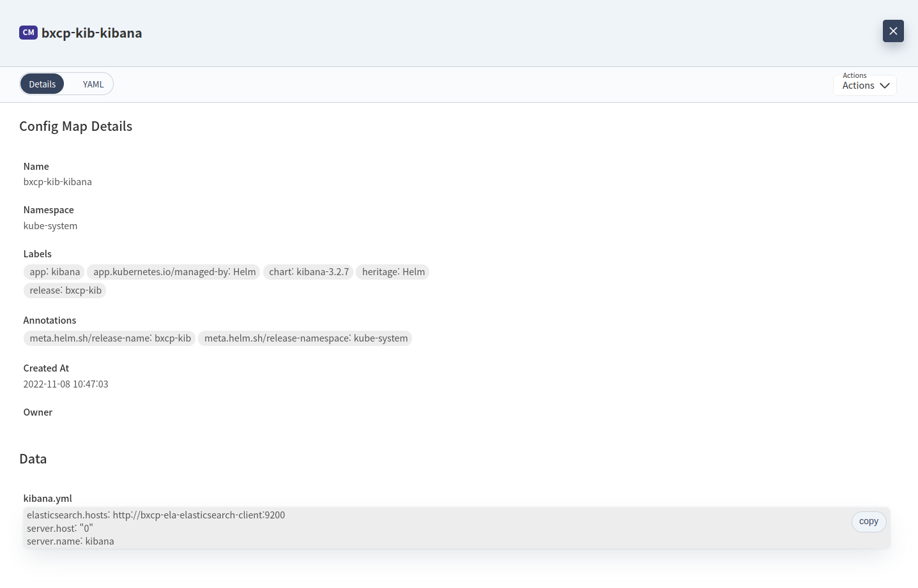Screen dimensions: 918x588
Task: Click the 'app: kibana' label chip
Action: pos(54,272)
